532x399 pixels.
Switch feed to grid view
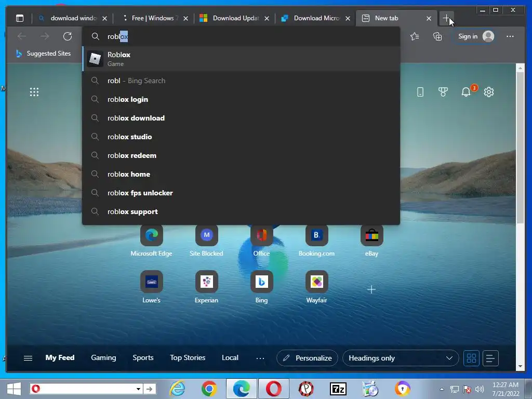[x=471, y=358]
